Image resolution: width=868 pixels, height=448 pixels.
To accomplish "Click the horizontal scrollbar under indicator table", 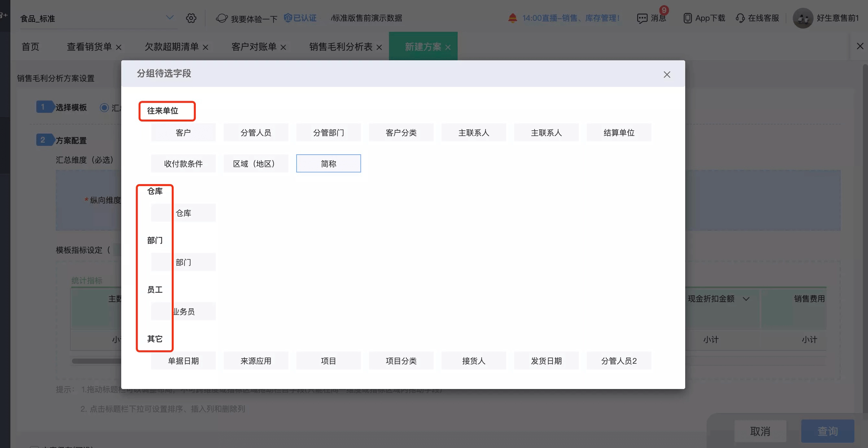I will (x=97, y=361).
